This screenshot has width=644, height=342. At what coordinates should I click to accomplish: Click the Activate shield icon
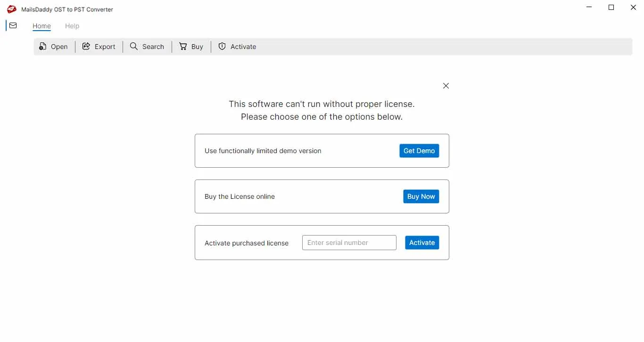coord(222,46)
